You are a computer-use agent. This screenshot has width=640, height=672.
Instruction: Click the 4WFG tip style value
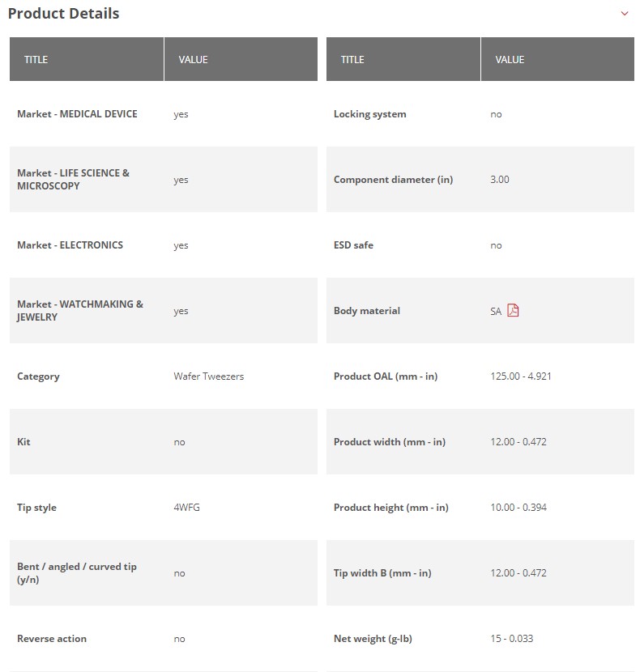[186, 508]
